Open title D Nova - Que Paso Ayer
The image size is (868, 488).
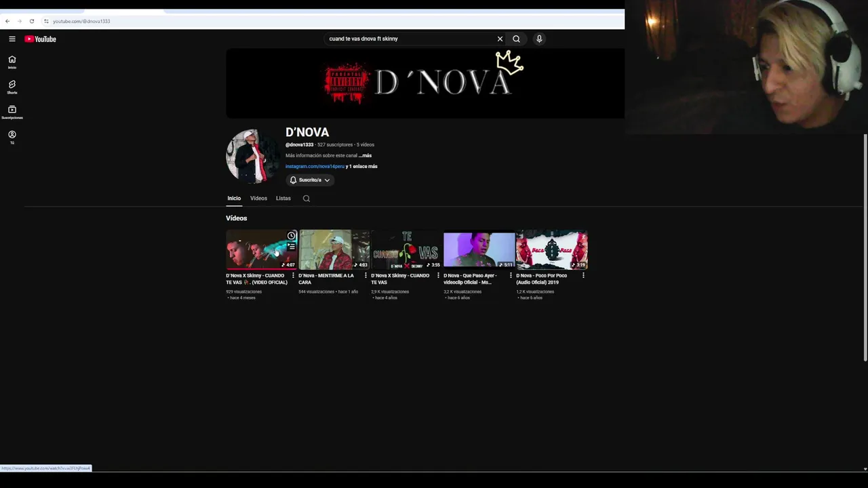[x=470, y=279]
